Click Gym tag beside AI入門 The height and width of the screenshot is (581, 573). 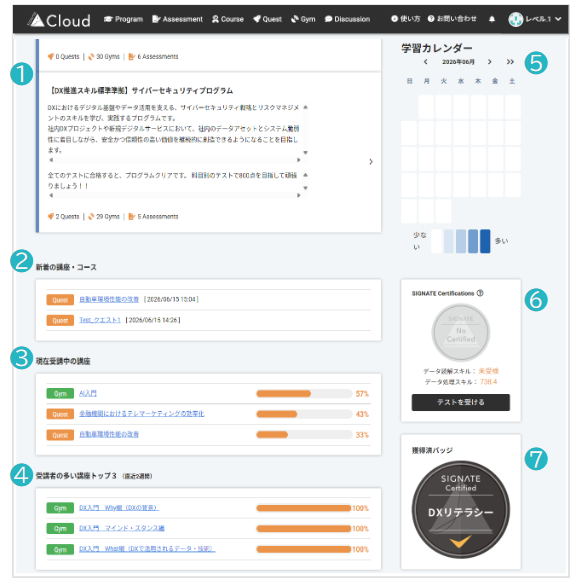point(60,394)
